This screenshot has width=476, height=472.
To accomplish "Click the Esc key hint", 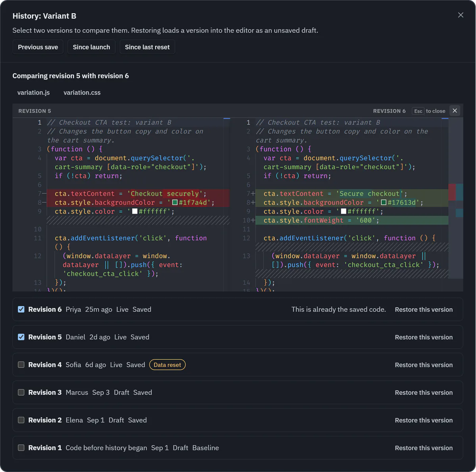I will (418, 111).
